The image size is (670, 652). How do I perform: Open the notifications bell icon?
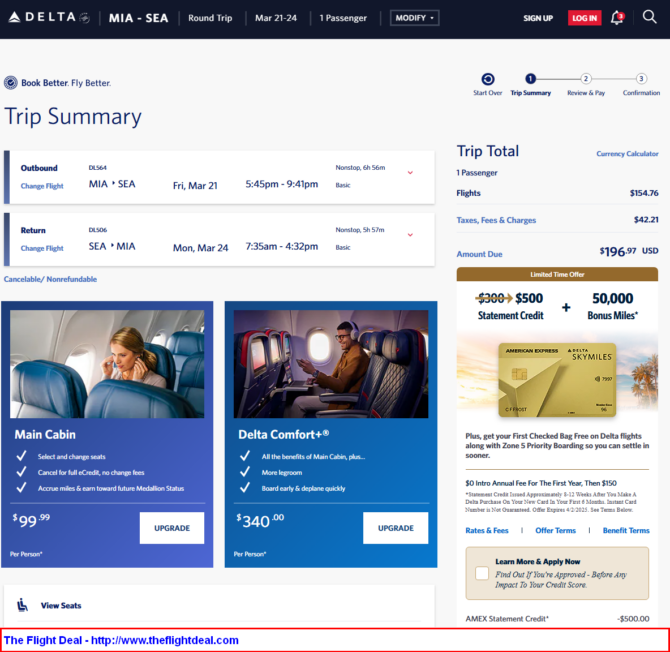617,18
